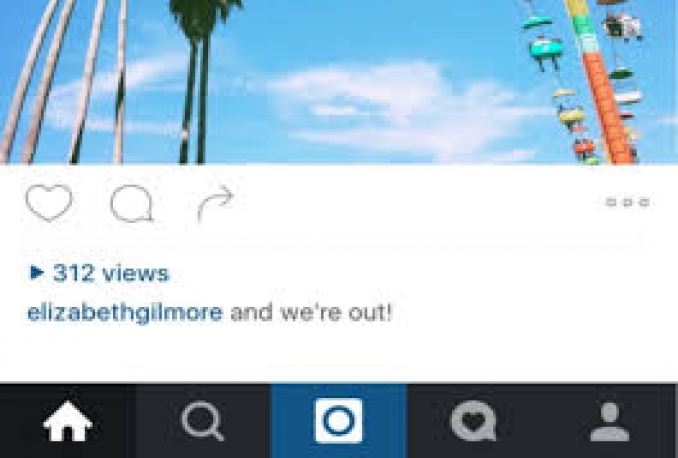Tap the play triangle beside views
Viewport: 678px width, 458px height.
[37, 272]
